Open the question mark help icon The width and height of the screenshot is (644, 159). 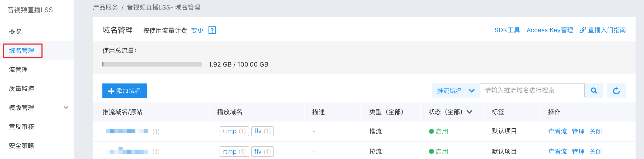pos(212,30)
